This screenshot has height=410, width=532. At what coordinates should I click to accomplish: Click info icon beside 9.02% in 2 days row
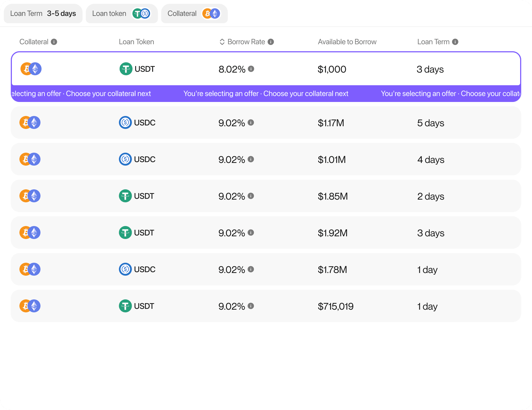(251, 196)
